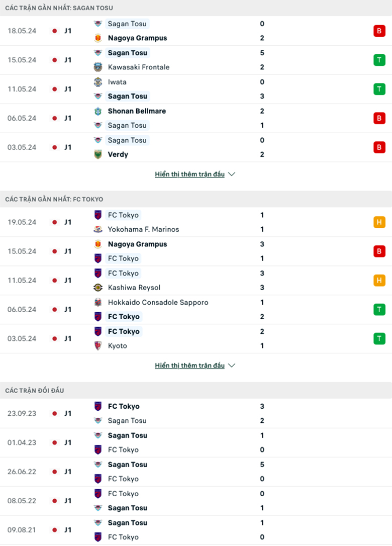
Task: Select the 23.09.23 FC Tokyo head-to-head row
Action: (196, 413)
